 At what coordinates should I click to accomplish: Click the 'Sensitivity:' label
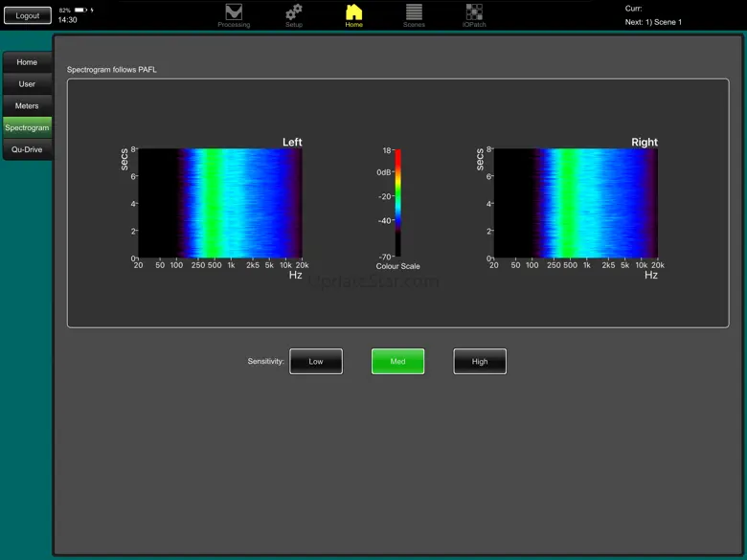click(x=265, y=362)
